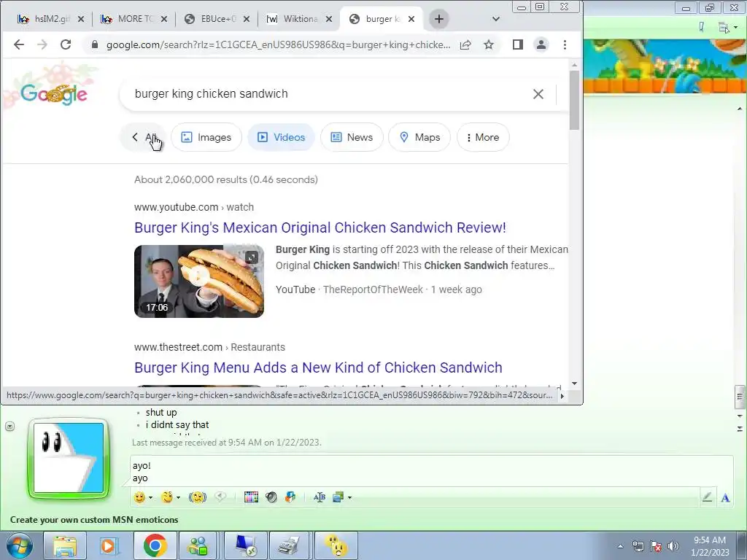Play the 17:06 video thumbnail

click(x=199, y=281)
